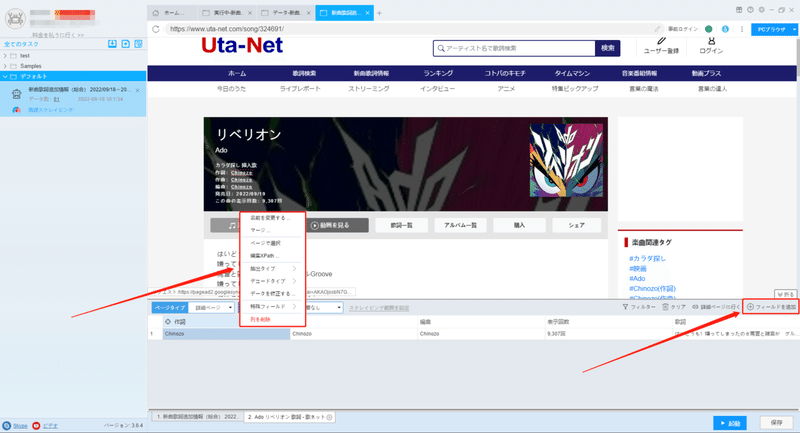Open the 詳細ページ page type dropdown
The width and height of the screenshot is (800, 433).
(211, 308)
